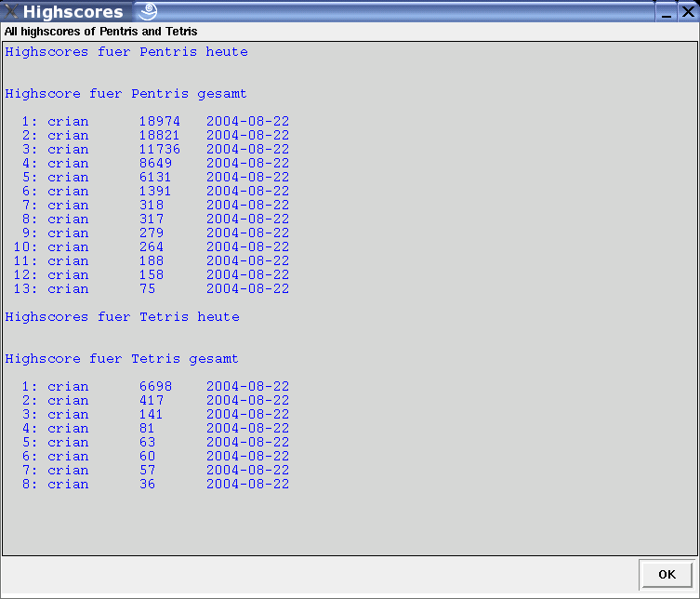The image size is (700, 599).
Task: Click the Pentris score 75
Action: (x=147, y=288)
